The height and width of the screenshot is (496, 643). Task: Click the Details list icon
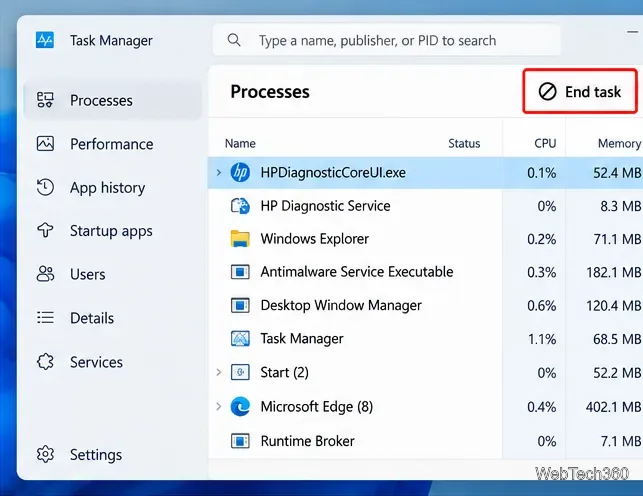tap(45, 317)
